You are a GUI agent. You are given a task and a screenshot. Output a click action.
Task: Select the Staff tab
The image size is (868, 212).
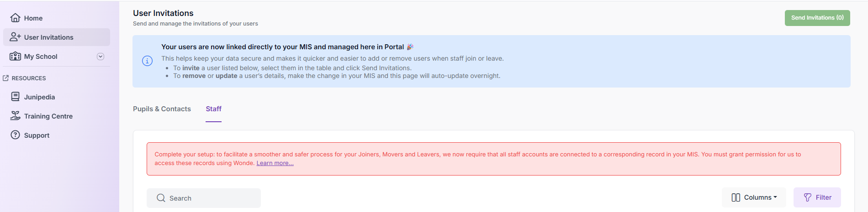click(x=213, y=109)
